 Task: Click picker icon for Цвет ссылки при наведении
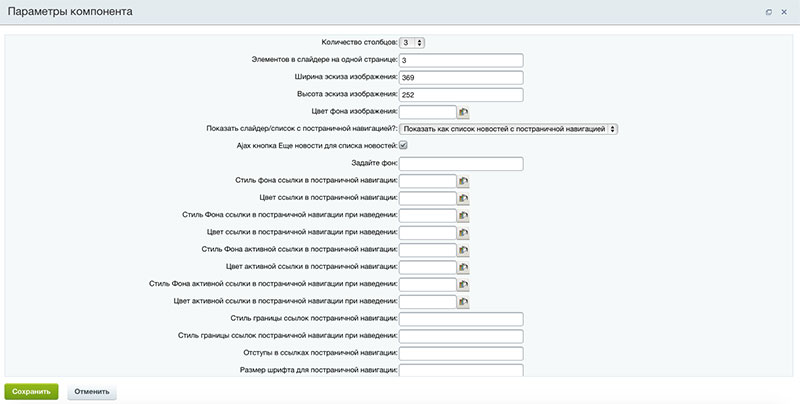pos(464,232)
